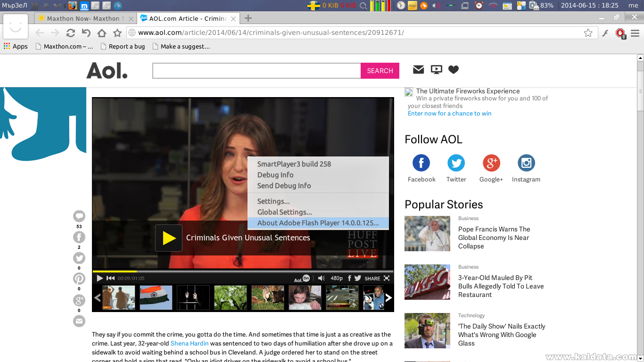
Task: Click the undo arrow in the toolbar
Action: (x=86, y=33)
